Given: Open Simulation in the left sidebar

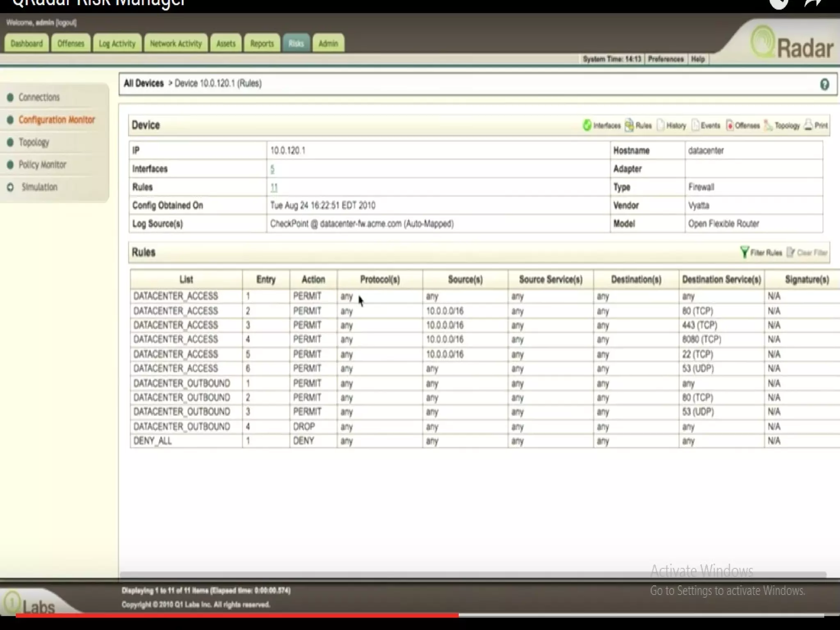Looking at the screenshot, I should pos(39,187).
